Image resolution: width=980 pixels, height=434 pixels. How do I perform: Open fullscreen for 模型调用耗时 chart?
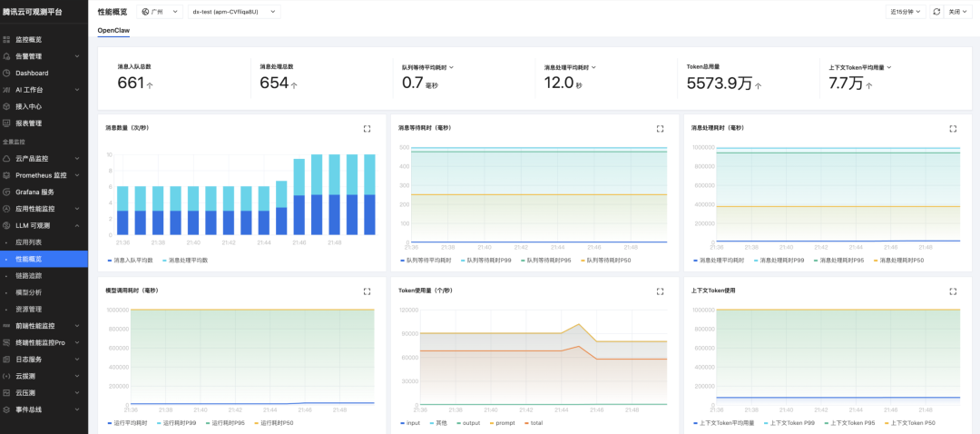[367, 291]
